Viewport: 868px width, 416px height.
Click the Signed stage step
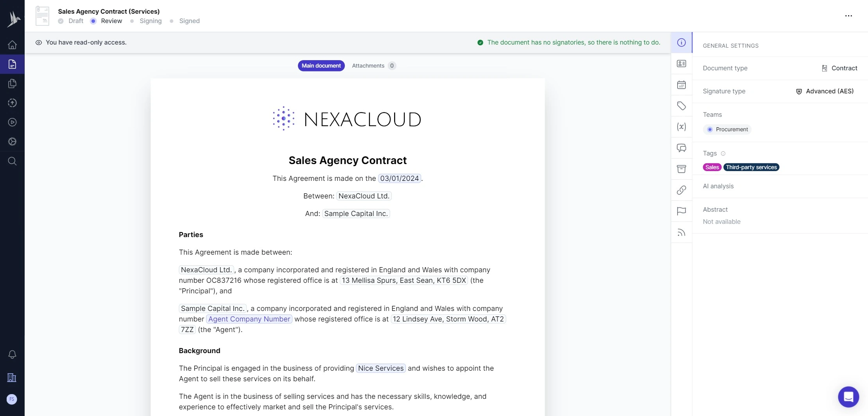[185, 21]
